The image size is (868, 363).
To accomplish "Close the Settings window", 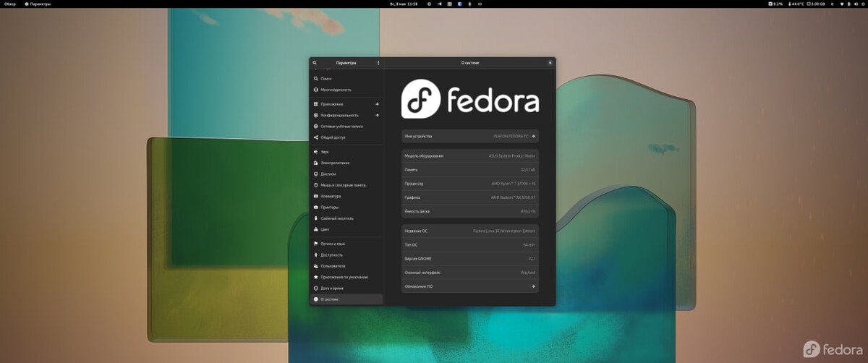I will 550,63.
